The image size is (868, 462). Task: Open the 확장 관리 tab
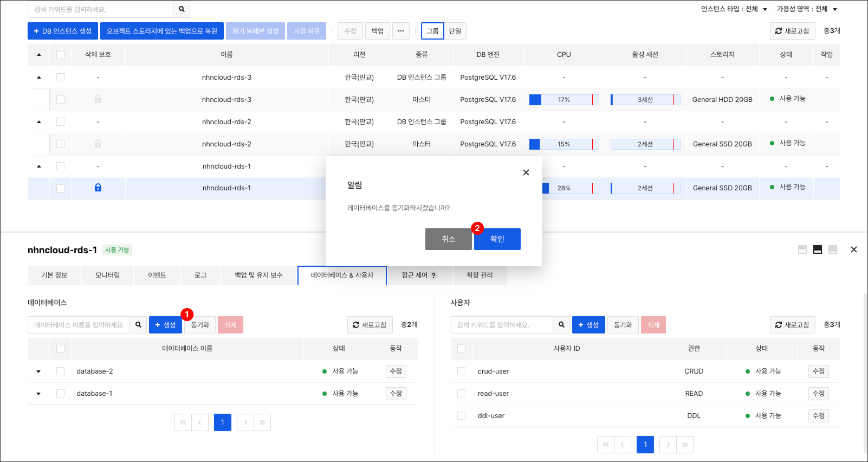click(x=480, y=275)
